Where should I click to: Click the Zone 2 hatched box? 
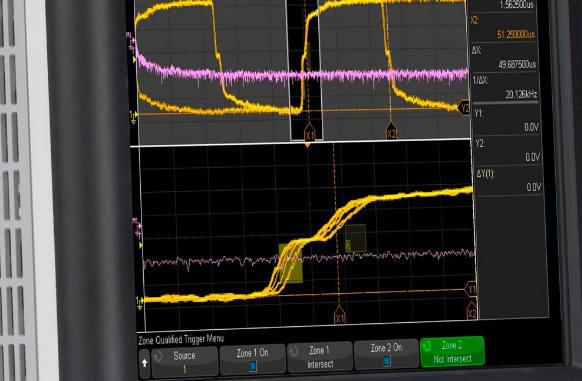tap(356, 238)
